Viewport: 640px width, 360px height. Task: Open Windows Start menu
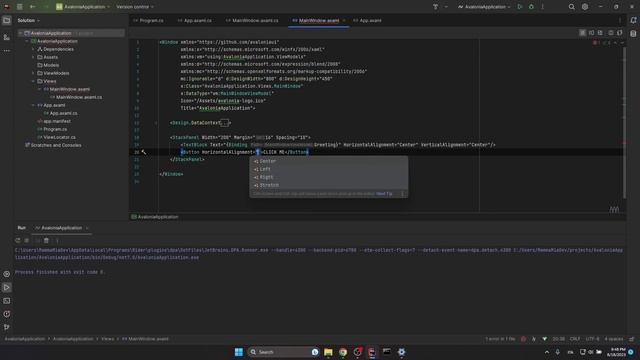[x=239, y=352]
